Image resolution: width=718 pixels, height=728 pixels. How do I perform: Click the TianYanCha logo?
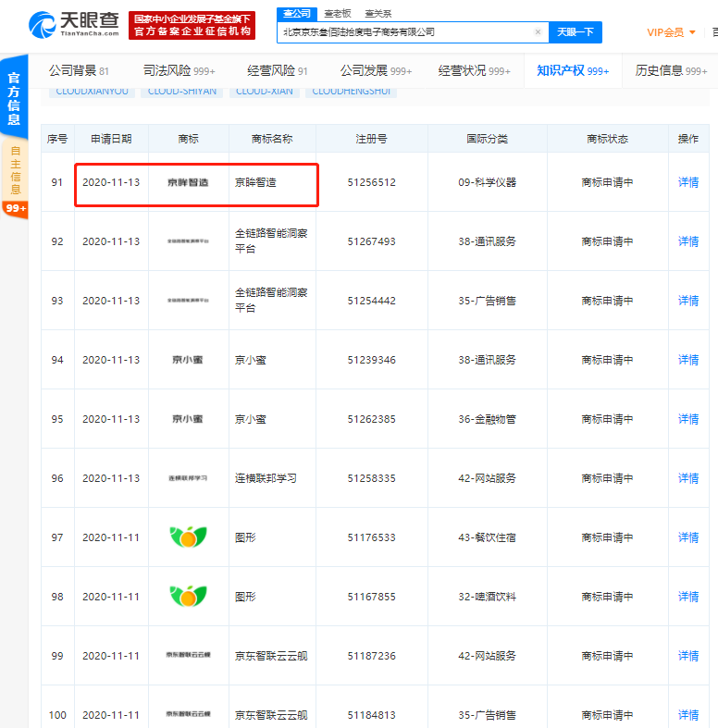point(74,25)
